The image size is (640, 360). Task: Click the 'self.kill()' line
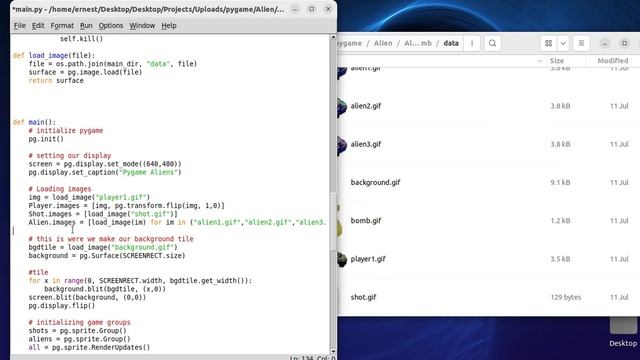coord(81,39)
